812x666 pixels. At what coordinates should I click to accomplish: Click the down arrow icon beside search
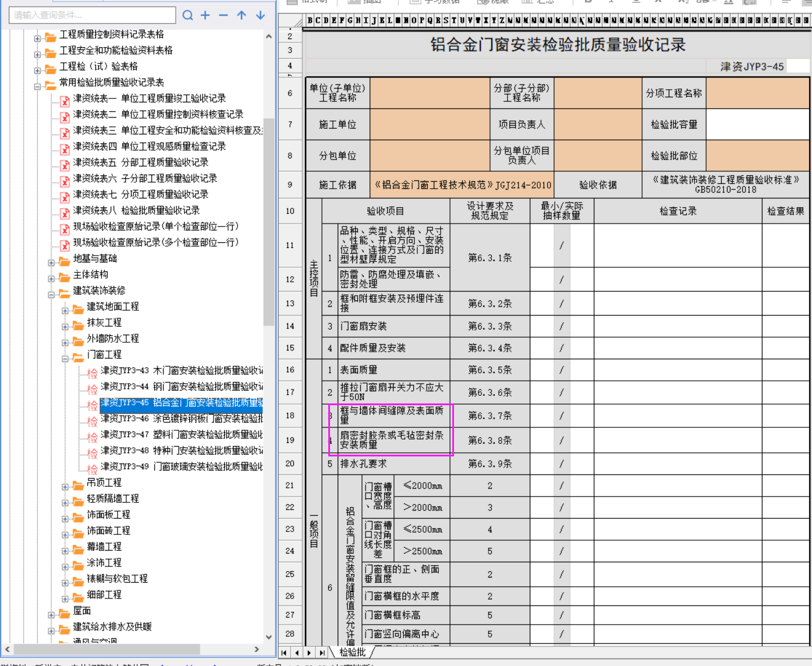tap(260, 15)
